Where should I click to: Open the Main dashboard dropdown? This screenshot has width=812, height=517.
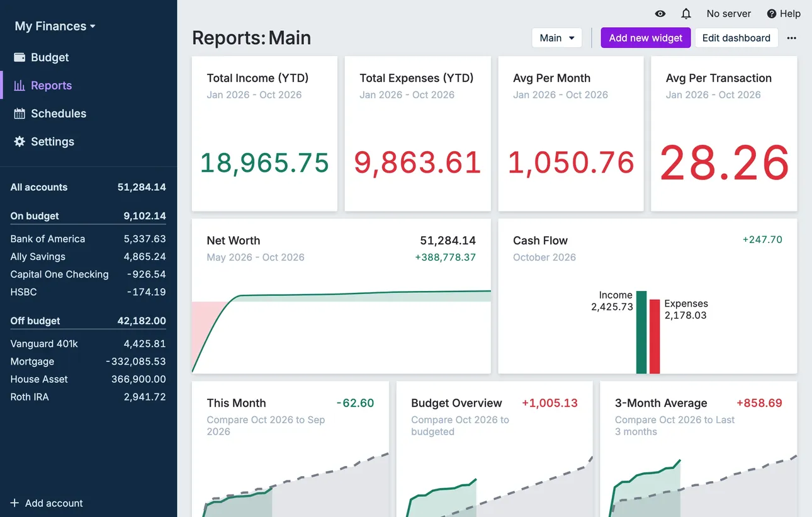click(x=557, y=38)
